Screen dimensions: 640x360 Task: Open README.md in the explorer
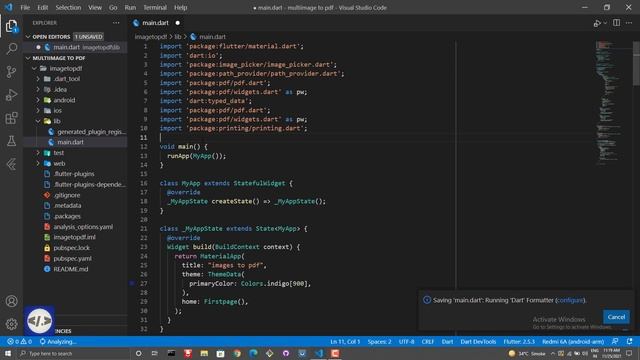pos(71,269)
